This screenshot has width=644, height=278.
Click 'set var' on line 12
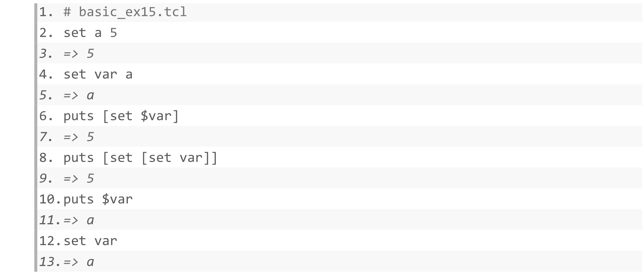pyautogui.click(x=90, y=241)
